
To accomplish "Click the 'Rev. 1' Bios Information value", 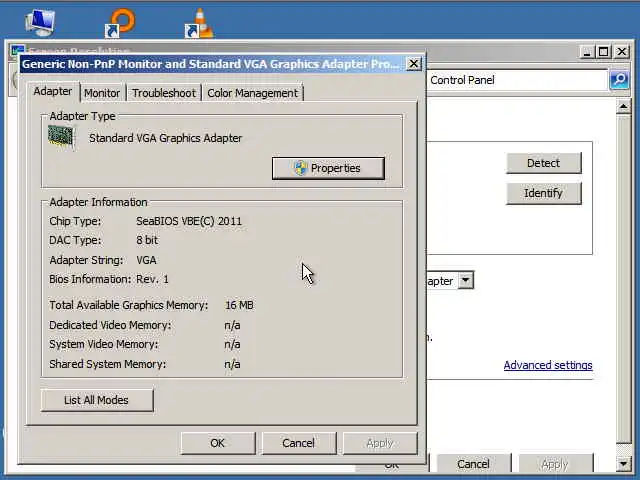I will pyautogui.click(x=152, y=279).
